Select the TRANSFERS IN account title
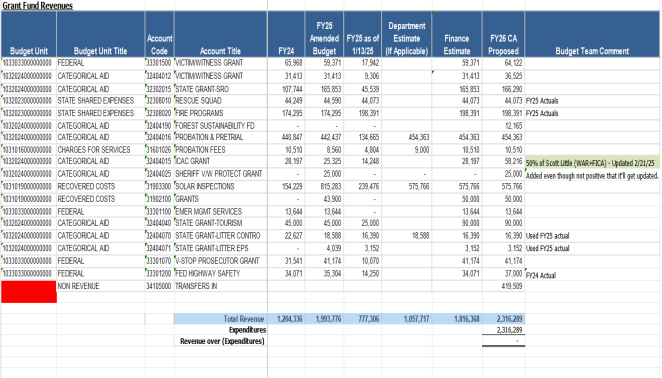The width and height of the screenshot is (662, 378). click(220, 286)
